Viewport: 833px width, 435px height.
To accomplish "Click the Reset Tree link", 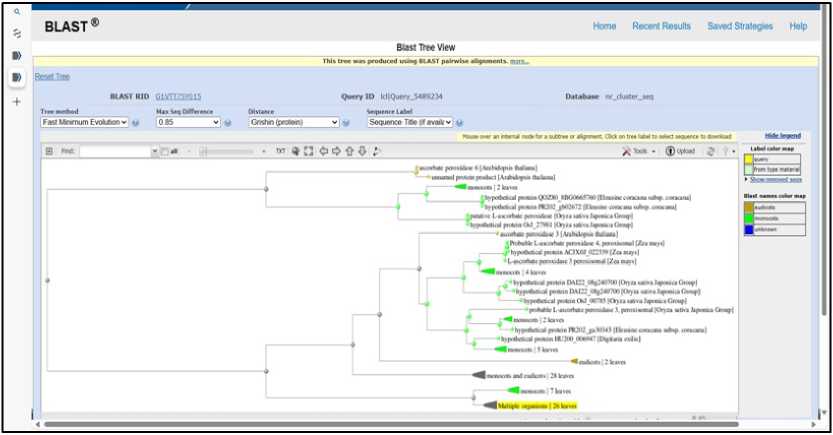I will (x=52, y=76).
